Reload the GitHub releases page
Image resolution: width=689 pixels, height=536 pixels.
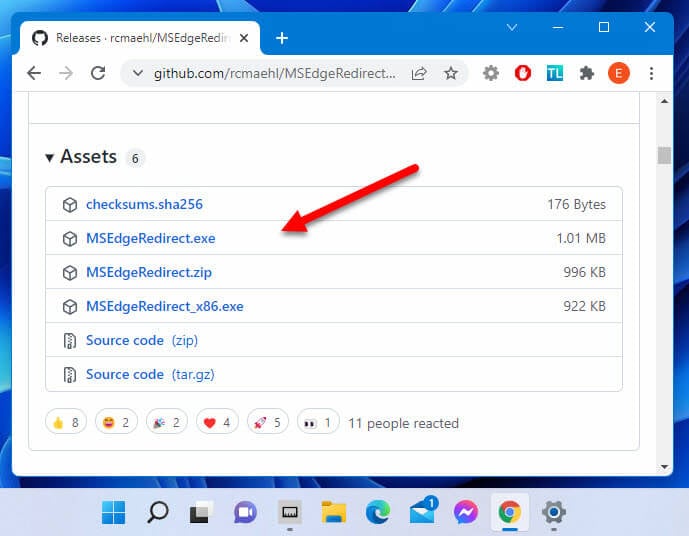pyautogui.click(x=98, y=73)
